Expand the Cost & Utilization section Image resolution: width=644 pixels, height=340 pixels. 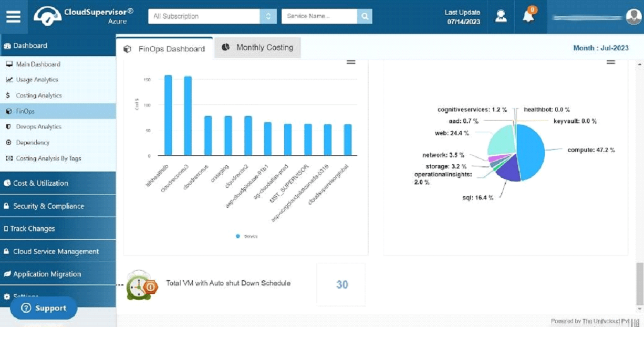pos(58,183)
